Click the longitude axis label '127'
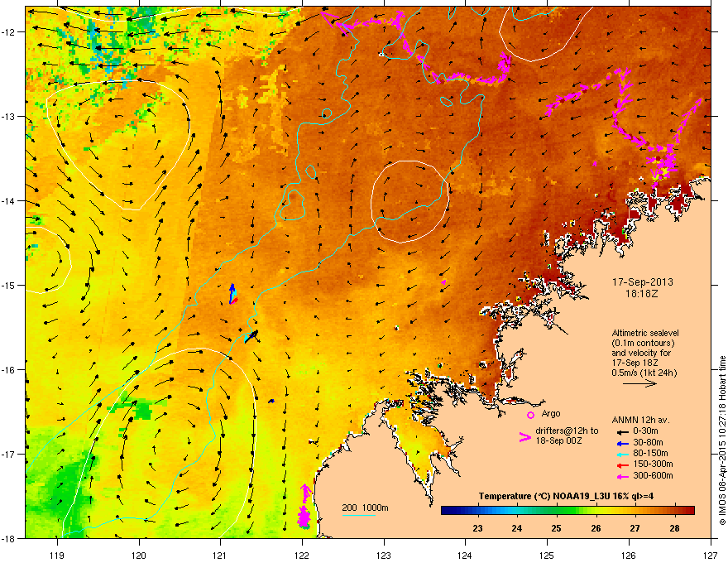The image size is (728, 563). coord(711,555)
